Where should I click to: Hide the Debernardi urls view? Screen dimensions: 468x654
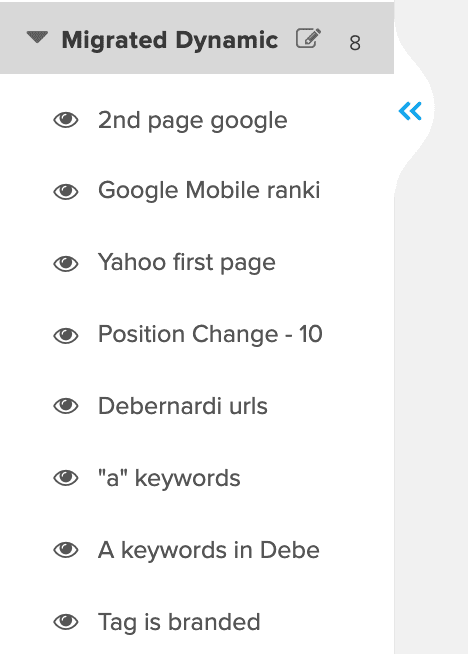pos(66,406)
